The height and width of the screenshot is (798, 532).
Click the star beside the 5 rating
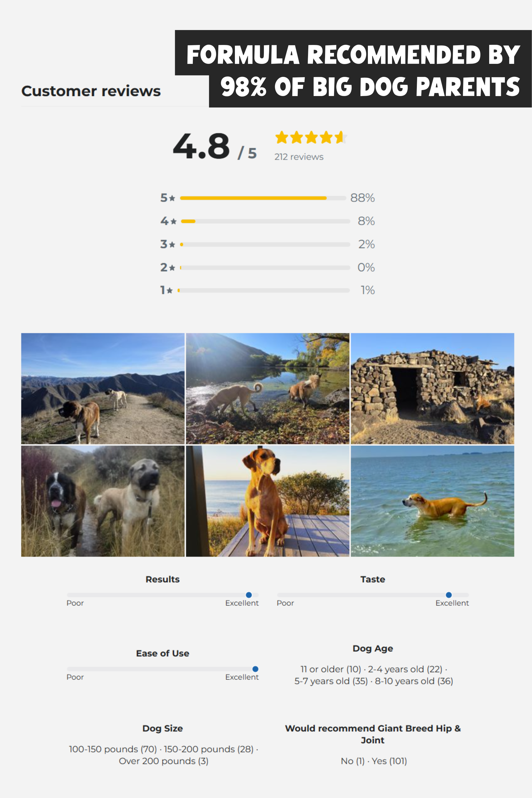point(172,198)
